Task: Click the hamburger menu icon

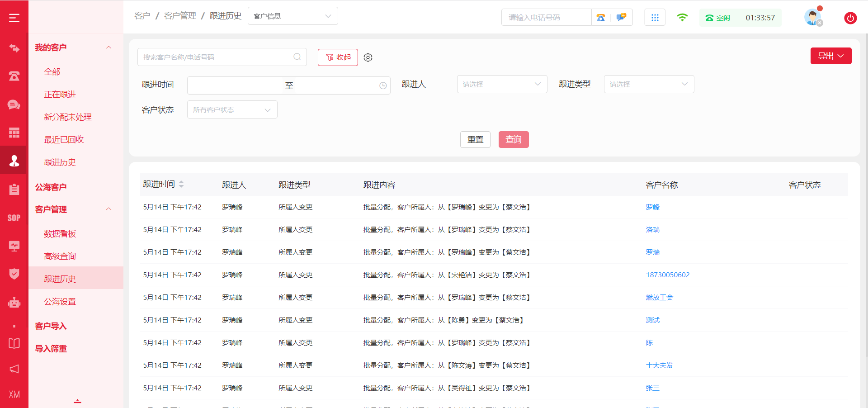Action: coord(14,18)
